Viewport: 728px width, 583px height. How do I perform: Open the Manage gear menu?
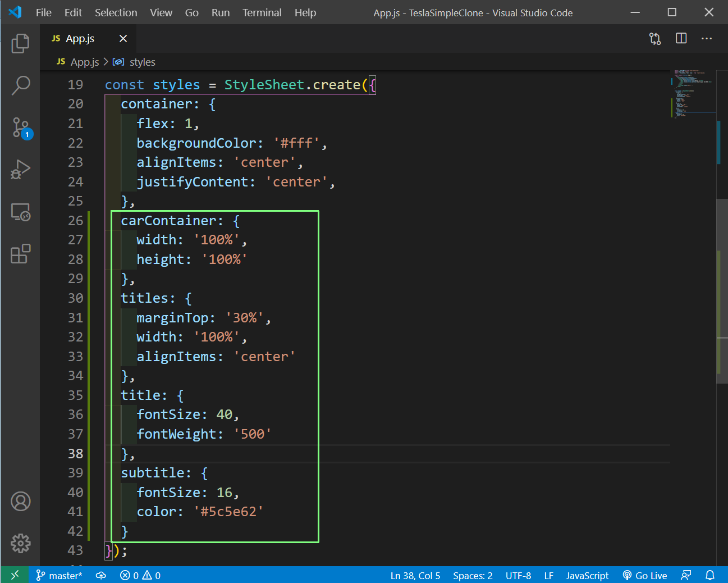click(x=21, y=543)
